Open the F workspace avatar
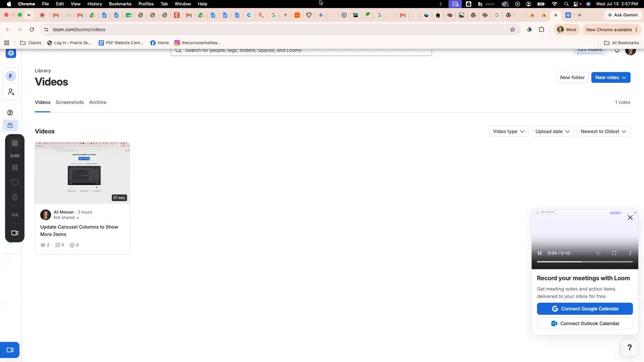The height and width of the screenshot is (362, 644). (x=11, y=76)
